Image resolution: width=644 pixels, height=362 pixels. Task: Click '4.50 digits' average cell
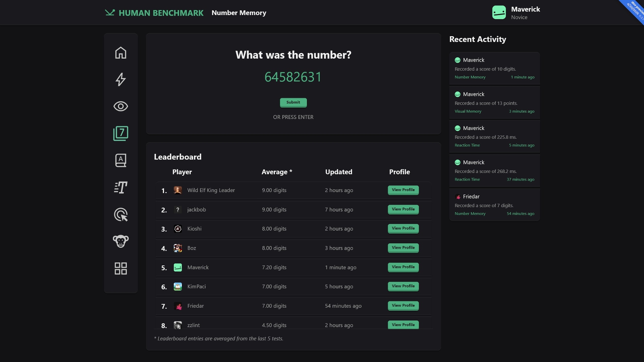[x=274, y=325]
